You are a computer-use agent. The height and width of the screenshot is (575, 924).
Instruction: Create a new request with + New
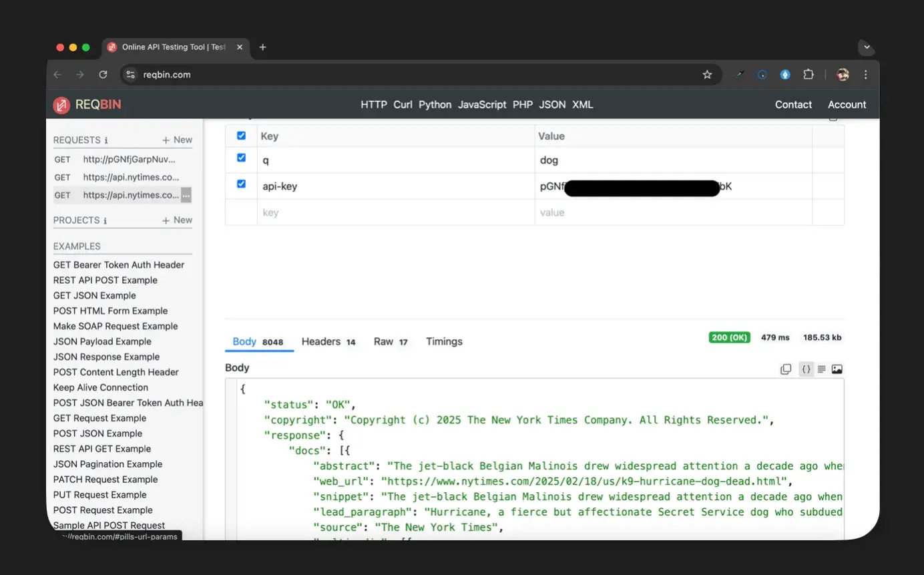177,140
